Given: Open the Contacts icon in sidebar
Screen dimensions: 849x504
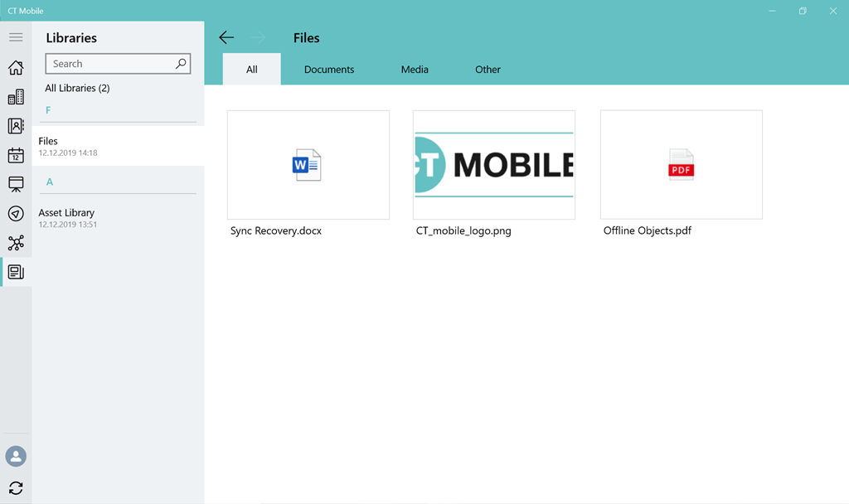Looking at the screenshot, I should tap(16, 126).
